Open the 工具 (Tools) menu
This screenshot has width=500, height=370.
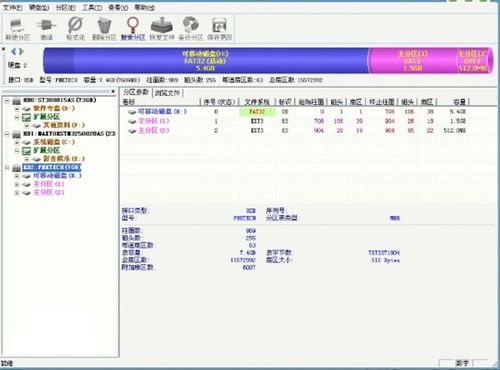(92, 7)
